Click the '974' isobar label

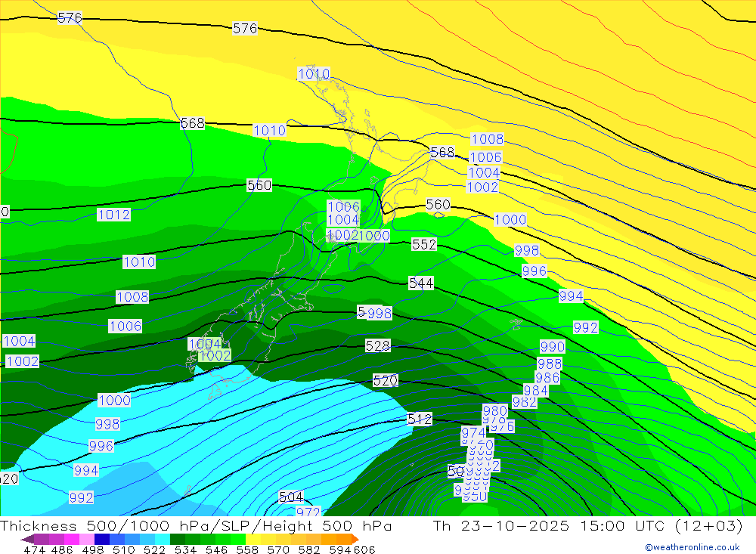tap(473, 432)
